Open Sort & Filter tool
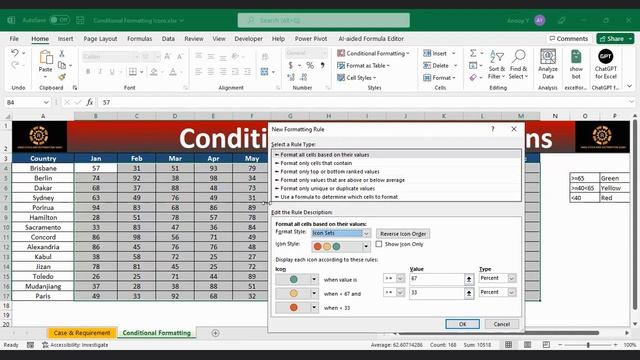Image resolution: width=640 pixels, height=360 pixels. [x=497, y=64]
